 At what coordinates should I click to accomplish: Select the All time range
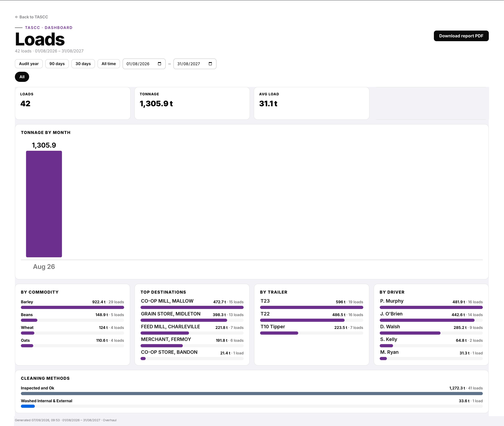[x=109, y=64]
